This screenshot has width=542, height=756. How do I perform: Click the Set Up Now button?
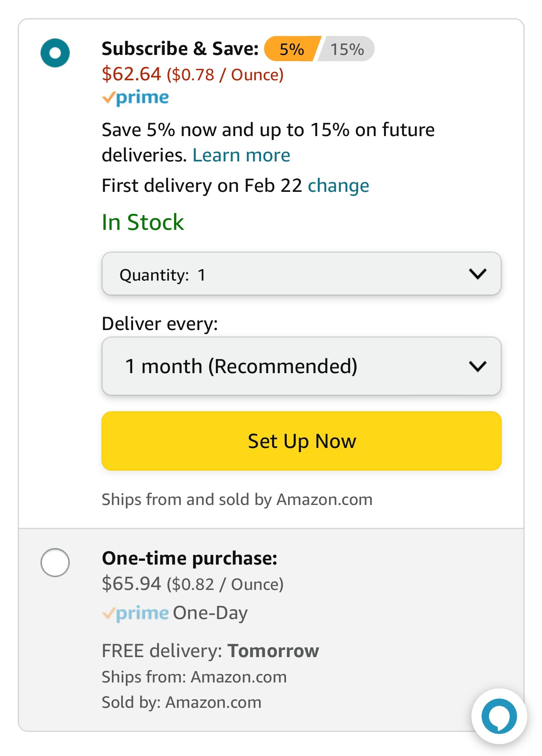click(x=302, y=441)
